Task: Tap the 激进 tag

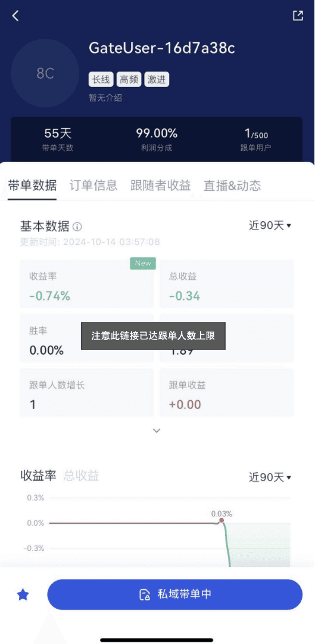Action: click(x=157, y=80)
